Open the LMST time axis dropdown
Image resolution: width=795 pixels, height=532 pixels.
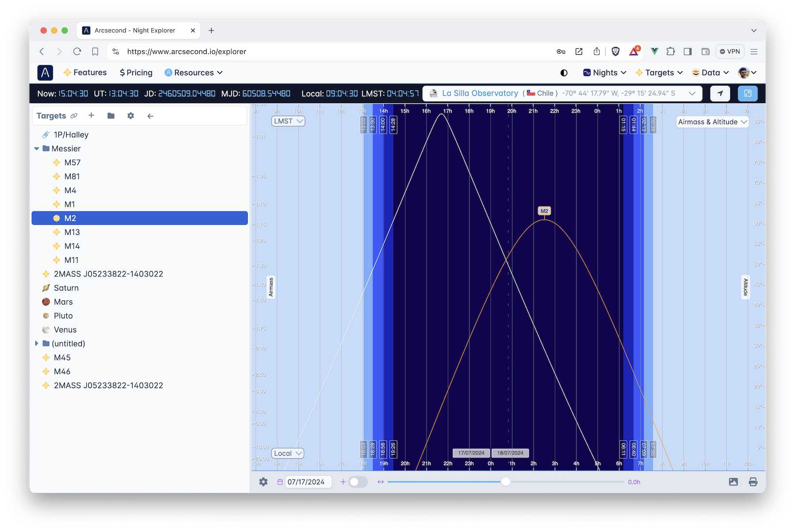288,121
